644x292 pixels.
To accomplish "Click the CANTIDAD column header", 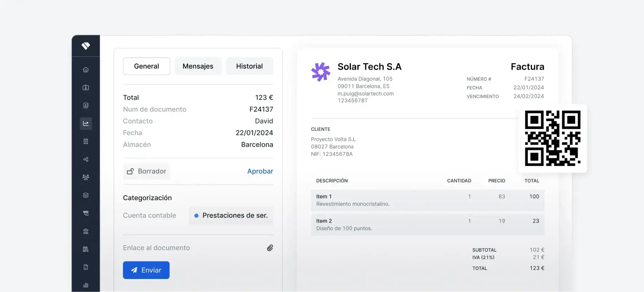I will click(x=459, y=181).
